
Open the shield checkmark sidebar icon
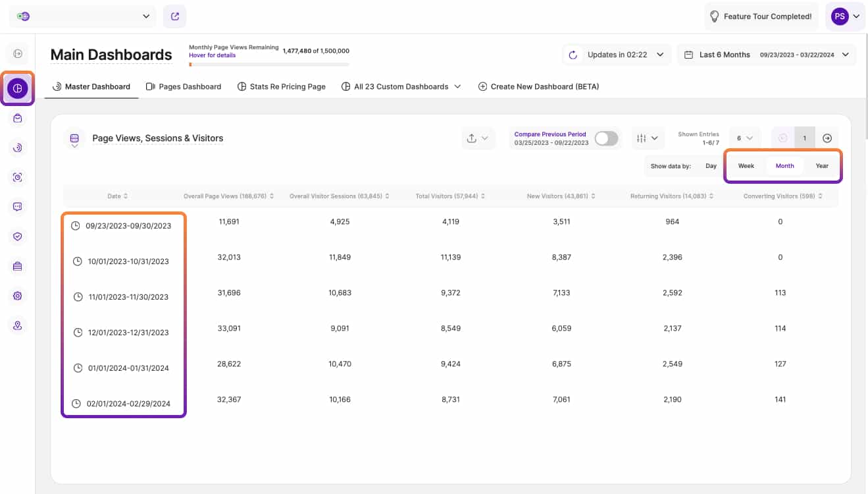(18, 236)
